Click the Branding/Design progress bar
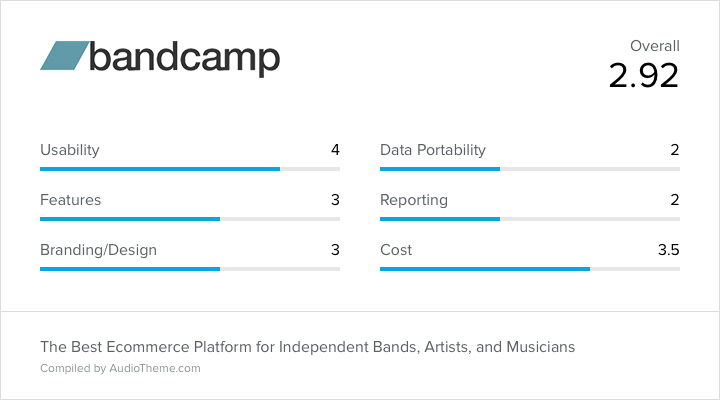This screenshot has width=720, height=400. pyautogui.click(x=190, y=269)
